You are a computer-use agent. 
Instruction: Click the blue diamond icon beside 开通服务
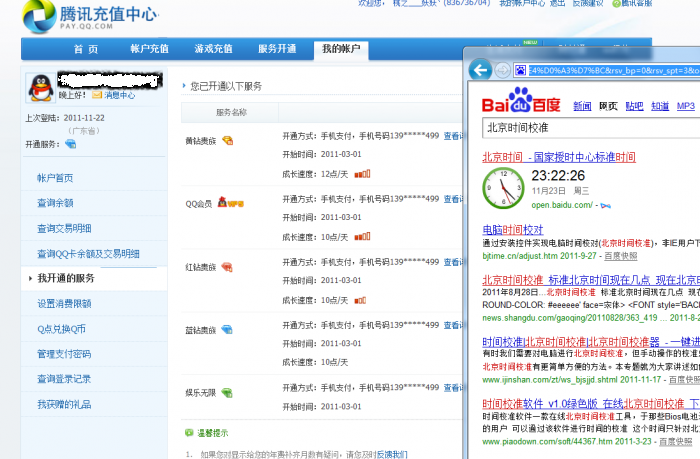(x=71, y=144)
